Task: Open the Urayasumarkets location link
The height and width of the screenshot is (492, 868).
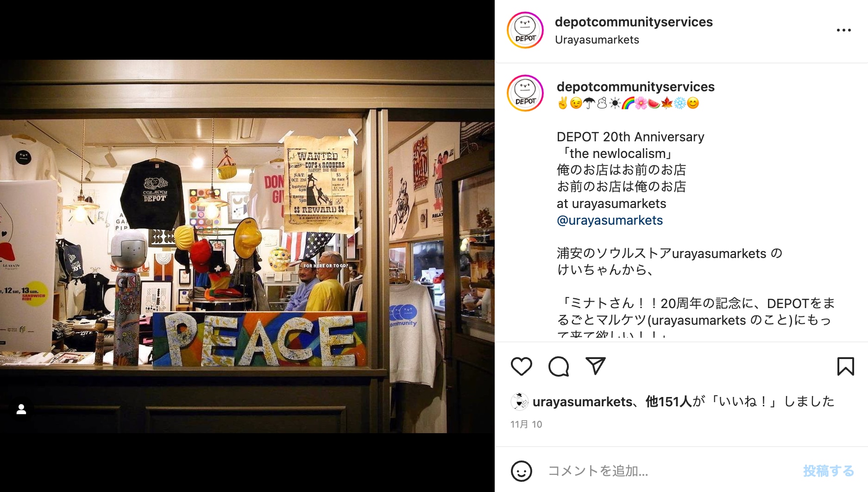Action: pyautogui.click(x=597, y=40)
